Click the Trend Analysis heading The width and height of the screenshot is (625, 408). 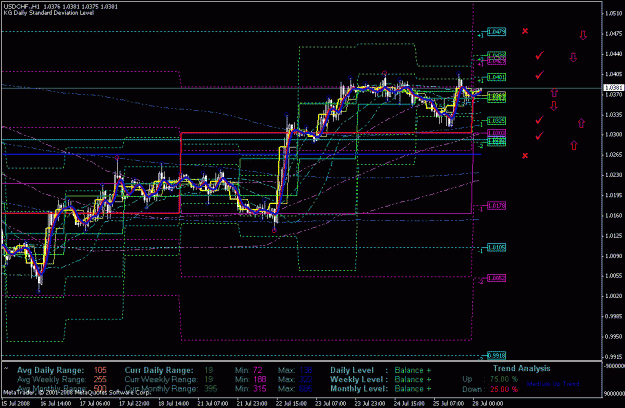tap(522, 369)
